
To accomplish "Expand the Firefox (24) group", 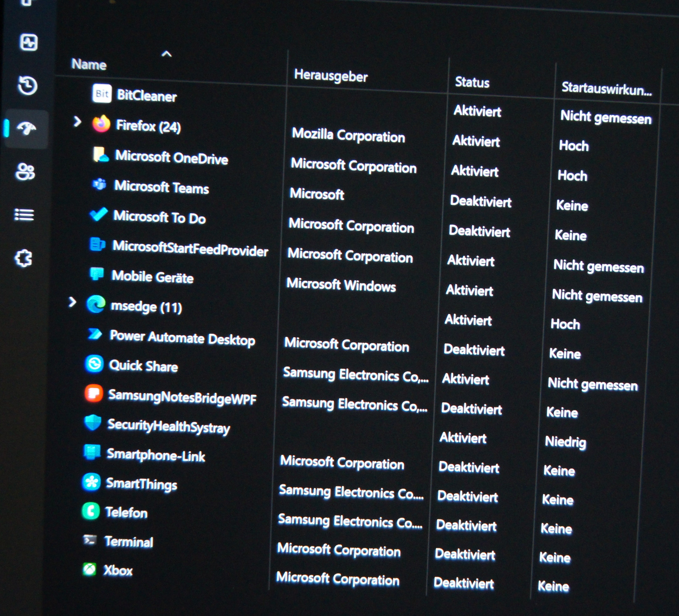I will [77, 122].
